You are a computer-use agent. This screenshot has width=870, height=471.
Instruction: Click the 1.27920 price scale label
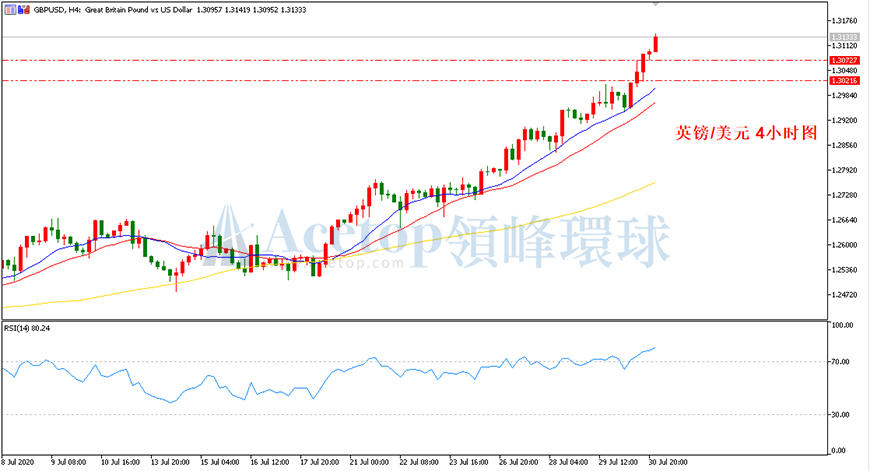844,170
